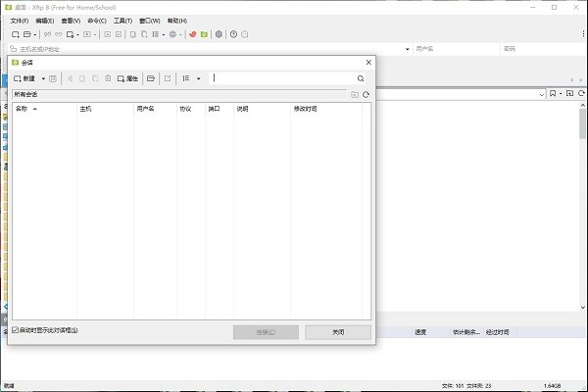This screenshot has width=588, height=392.
Task: Open the 属性 (Properties) of the session
Action: pos(127,78)
